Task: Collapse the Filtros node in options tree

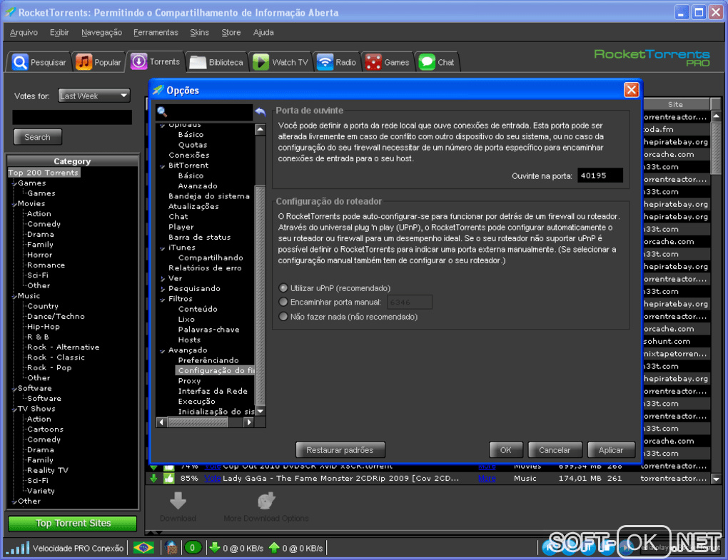Action: [163, 300]
